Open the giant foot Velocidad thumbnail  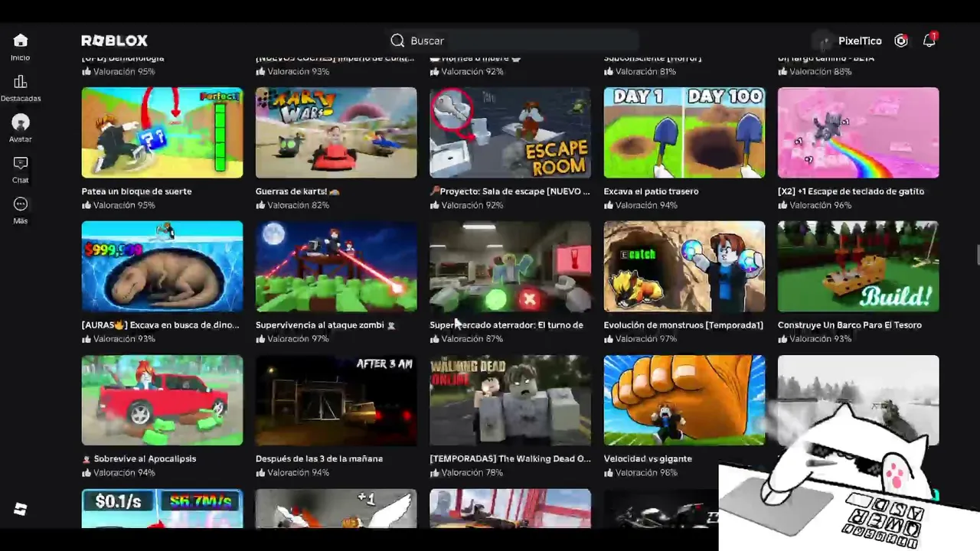(x=684, y=400)
